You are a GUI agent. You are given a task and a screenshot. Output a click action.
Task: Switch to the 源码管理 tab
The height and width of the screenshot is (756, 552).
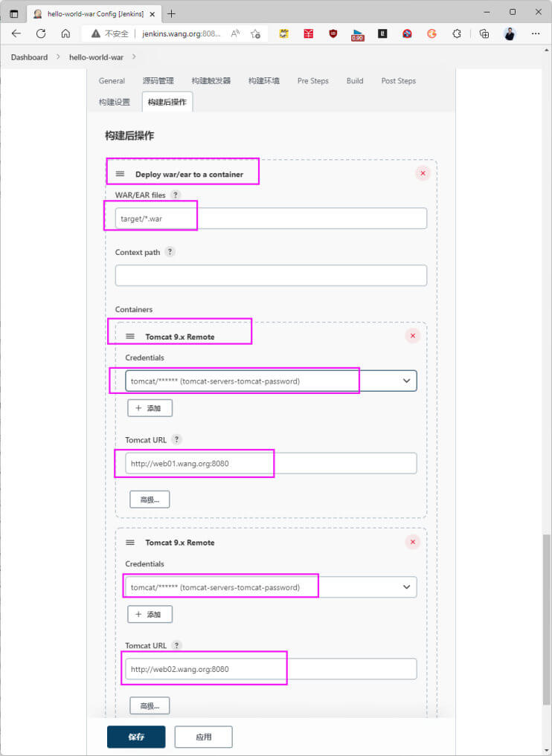pos(158,80)
